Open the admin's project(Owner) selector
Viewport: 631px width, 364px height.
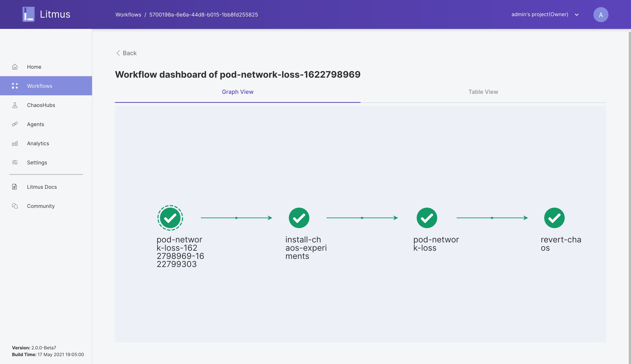[x=540, y=14]
